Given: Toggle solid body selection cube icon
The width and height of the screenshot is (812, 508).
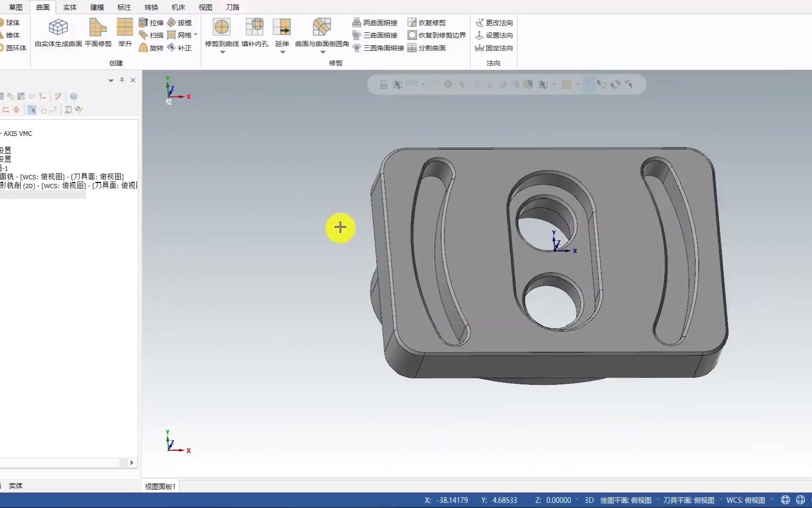Looking at the screenshot, I should click(529, 84).
